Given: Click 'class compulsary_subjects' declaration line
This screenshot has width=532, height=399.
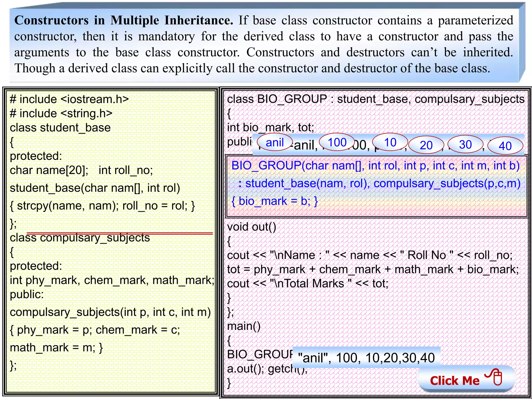Looking at the screenshot, I should pos(80,238).
